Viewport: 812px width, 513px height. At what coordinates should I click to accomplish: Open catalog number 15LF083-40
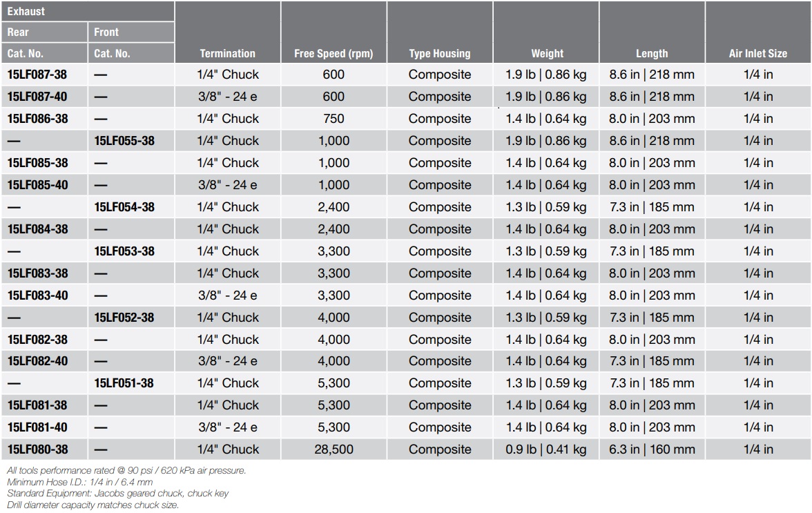[x=38, y=296]
